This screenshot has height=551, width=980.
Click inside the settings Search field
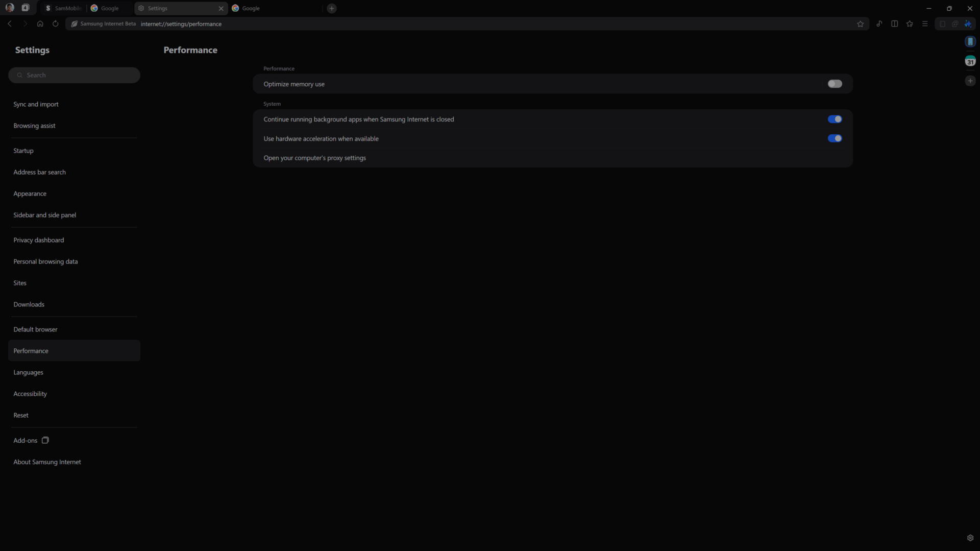(x=73, y=75)
